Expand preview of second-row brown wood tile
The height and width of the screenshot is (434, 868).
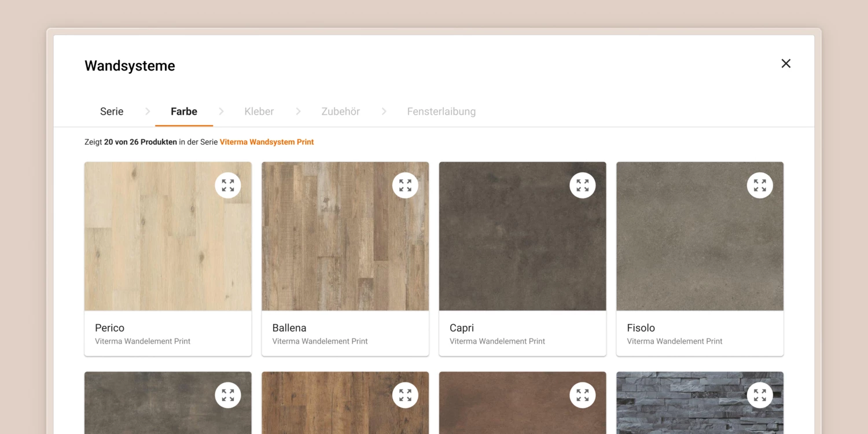[405, 395]
